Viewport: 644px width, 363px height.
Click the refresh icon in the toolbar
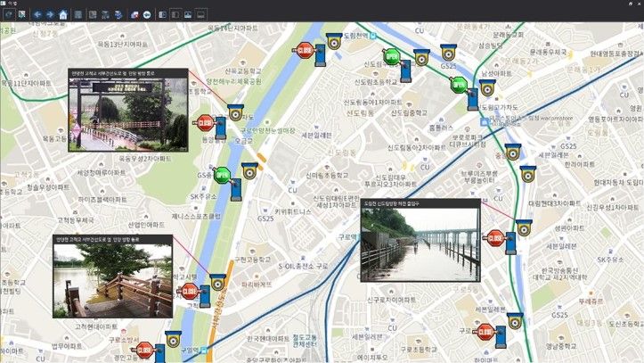(9, 15)
